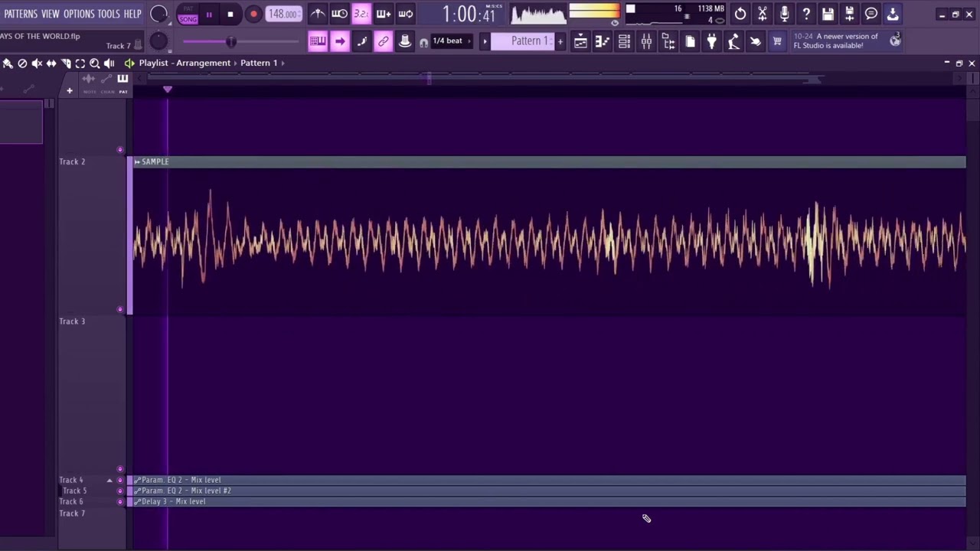The width and height of the screenshot is (980, 551).
Task: Select the playback speaker tool icon
Action: coord(109,64)
